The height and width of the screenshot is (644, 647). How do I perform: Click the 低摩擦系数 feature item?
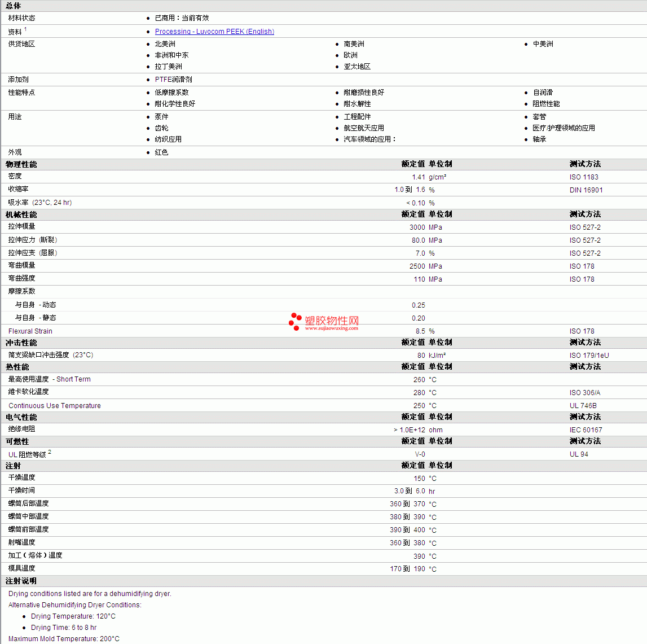point(171,93)
